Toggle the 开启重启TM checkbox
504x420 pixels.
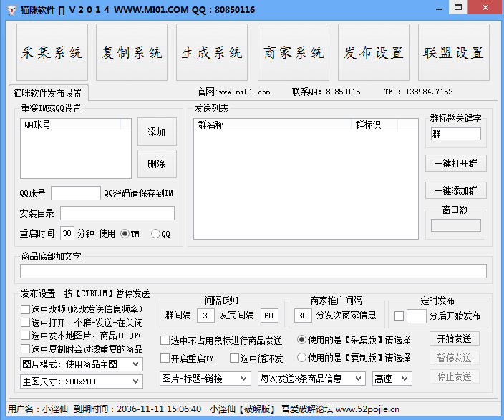tap(165, 358)
